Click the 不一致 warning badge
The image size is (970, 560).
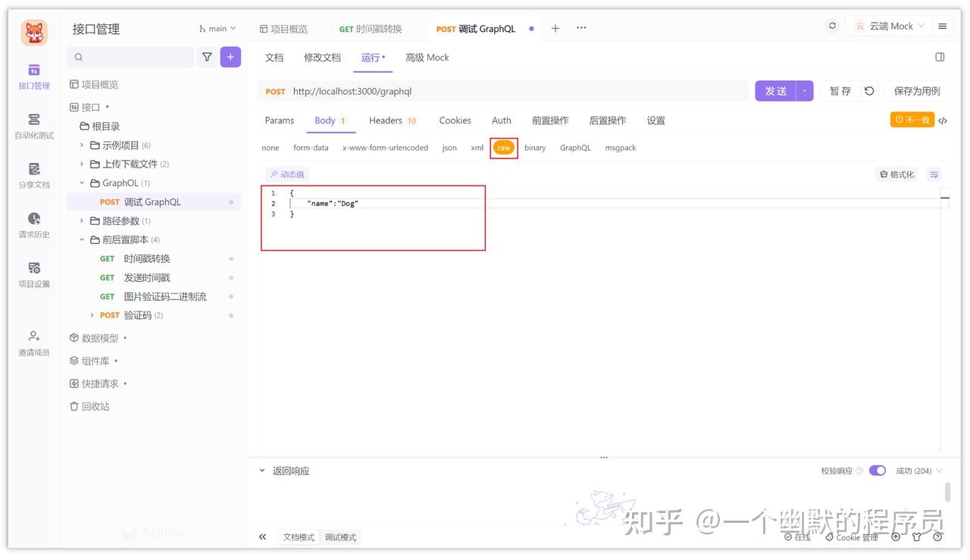(x=913, y=120)
